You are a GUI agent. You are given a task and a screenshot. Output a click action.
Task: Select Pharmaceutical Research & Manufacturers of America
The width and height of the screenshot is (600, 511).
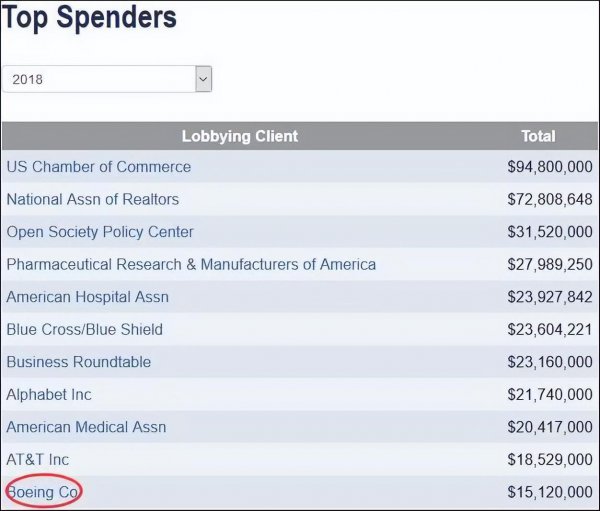pyautogui.click(x=191, y=264)
